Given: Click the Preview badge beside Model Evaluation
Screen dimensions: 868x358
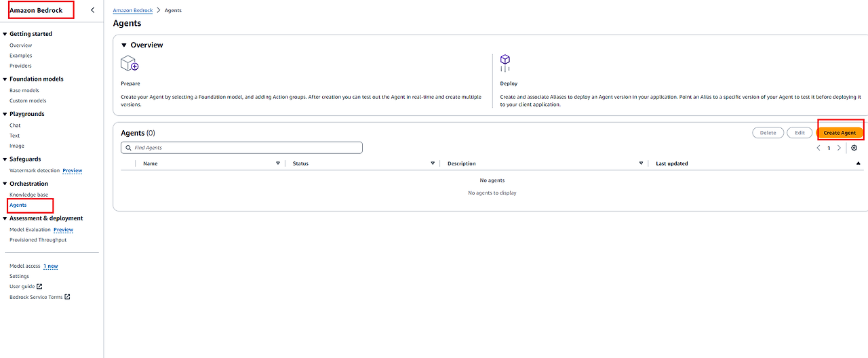Looking at the screenshot, I should click(x=63, y=230).
